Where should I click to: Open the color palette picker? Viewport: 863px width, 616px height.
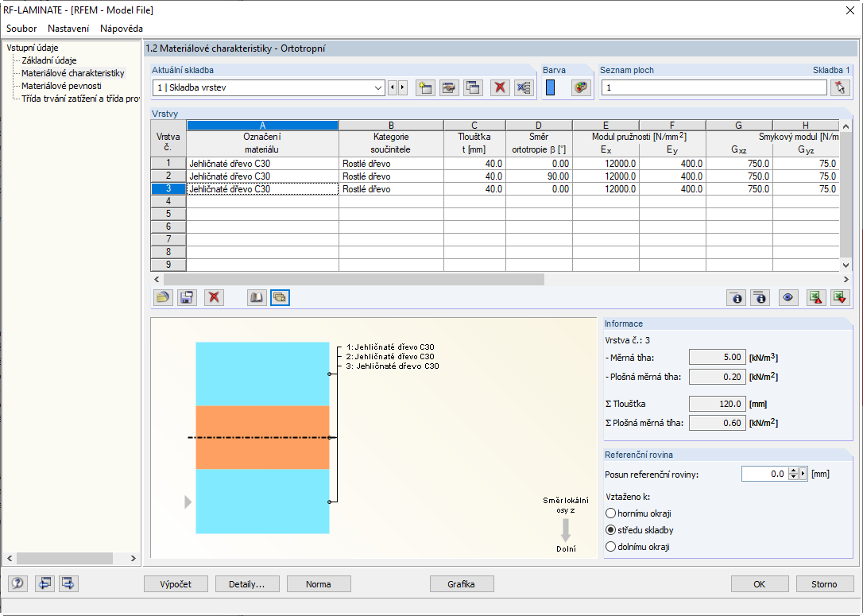pyautogui.click(x=581, y=87)
